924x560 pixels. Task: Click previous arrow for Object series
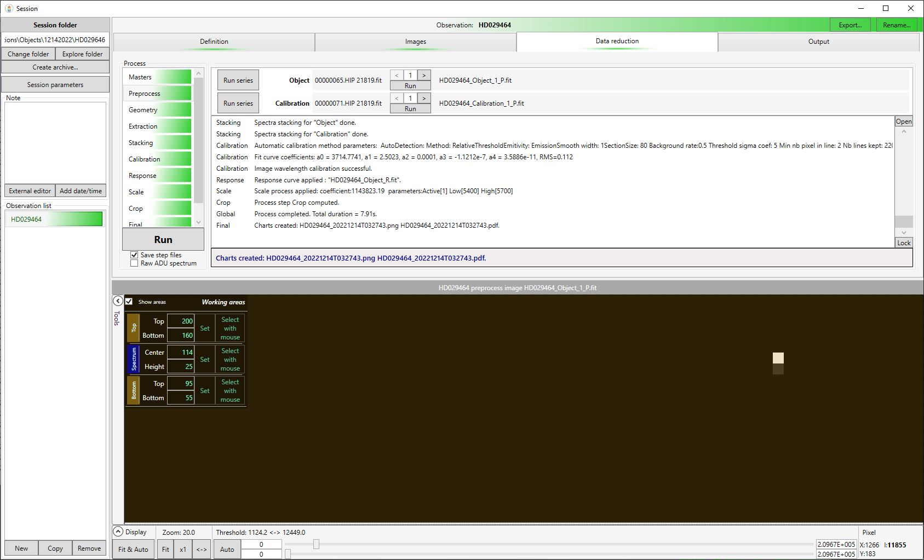[x=397, y=76]
